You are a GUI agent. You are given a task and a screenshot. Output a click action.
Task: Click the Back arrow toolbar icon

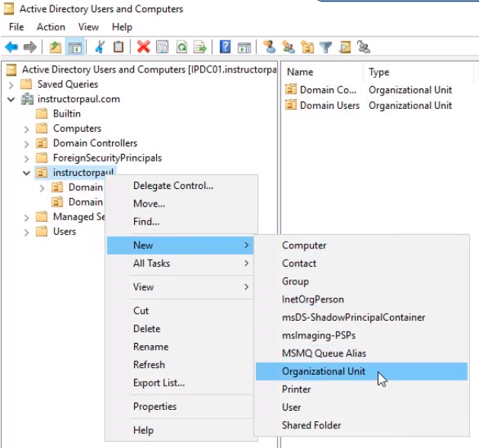tap(11, 47)
